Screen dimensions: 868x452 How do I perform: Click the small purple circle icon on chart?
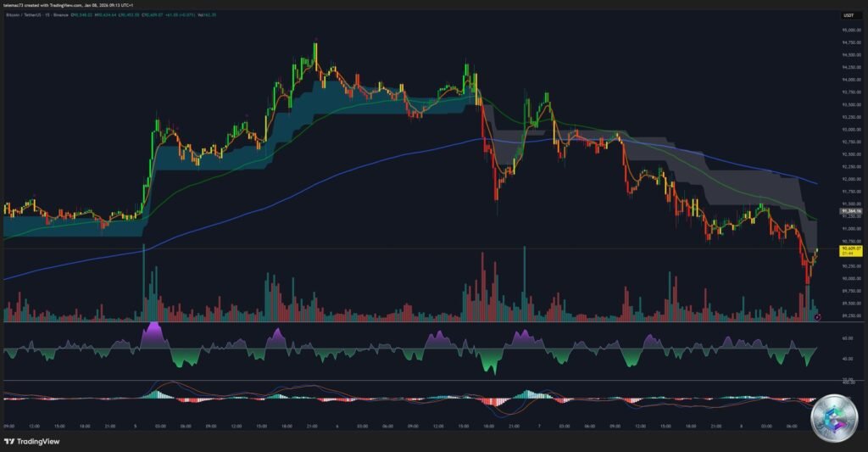tap(817, 316)
